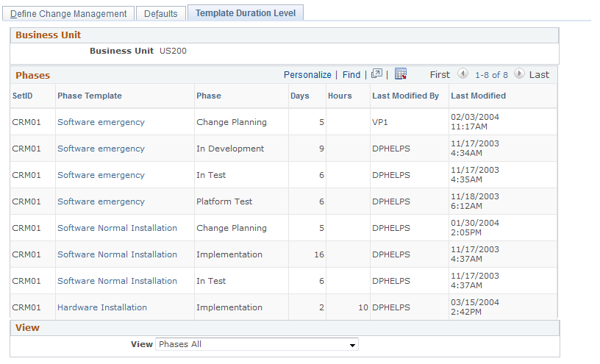The image size is (600, 364).
Task: Open Software Normal Installation for Implementation row
Action: click(117, 254)
